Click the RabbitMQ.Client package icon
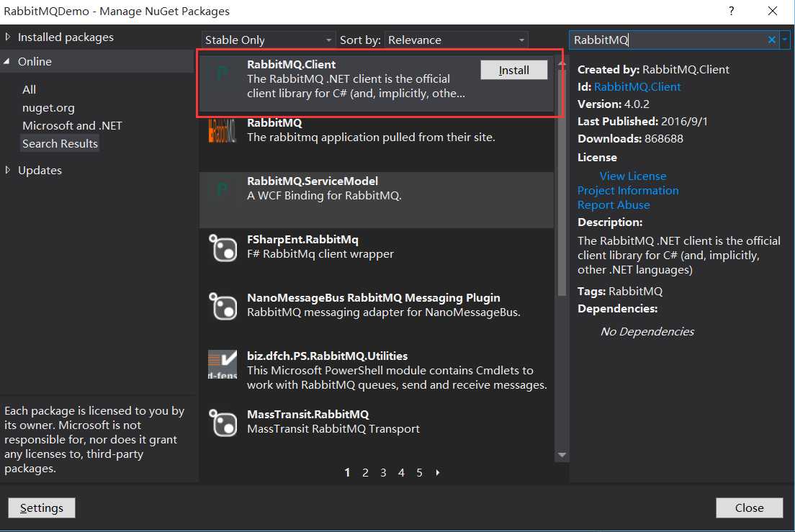Image resolution: width=795 pixels, height=532 pixels. (x=223, y=74)
